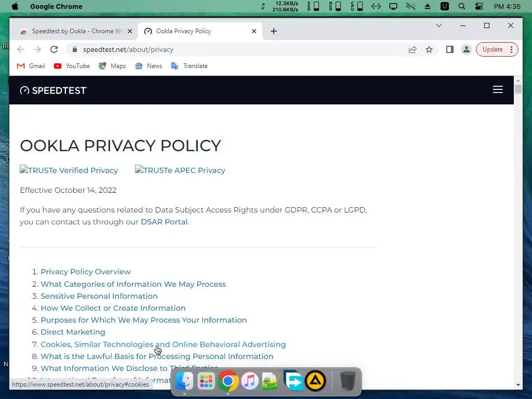Close the Speedtest by Ookla tab
Viewport: 532px width, 399px height.
tap(129, 31)
